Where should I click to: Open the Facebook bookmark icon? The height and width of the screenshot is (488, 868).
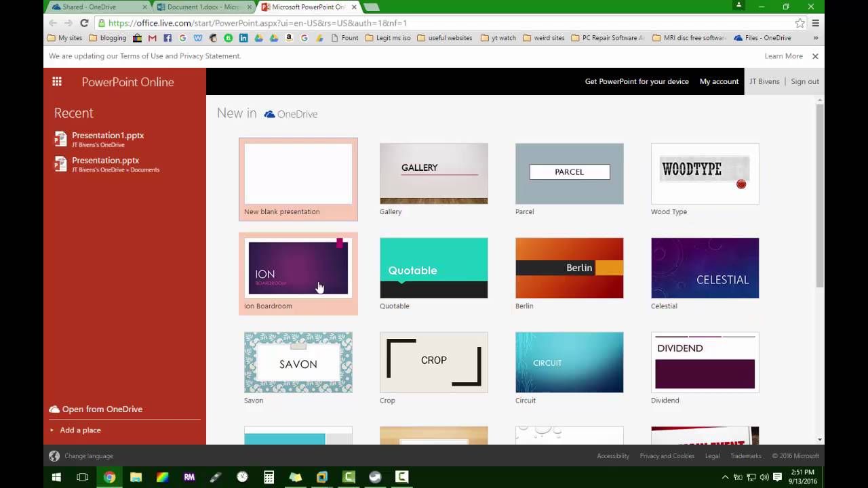(167, 38)
